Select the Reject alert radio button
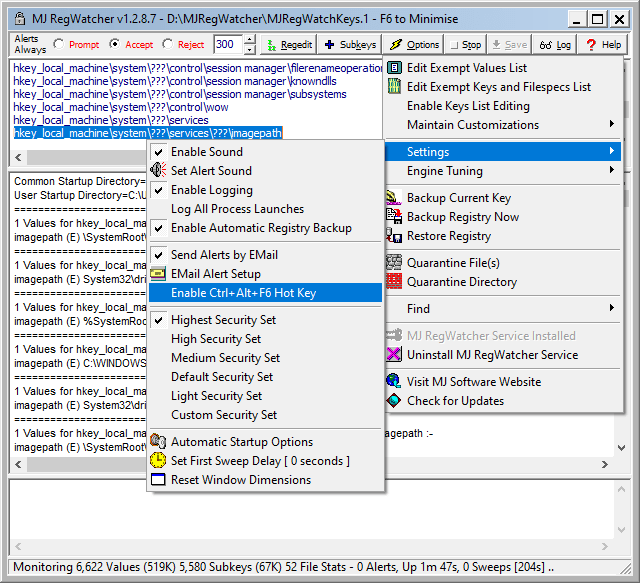The image size is (640, 583). [167, 44]
